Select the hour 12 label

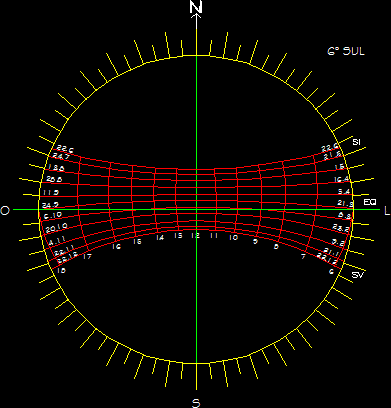pyautogui.click(x=195, y=236)
